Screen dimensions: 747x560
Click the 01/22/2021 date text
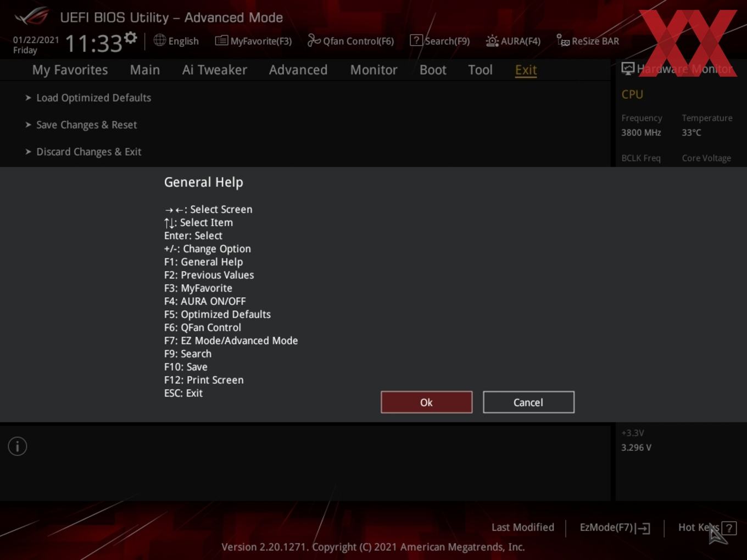pos(36,40)
